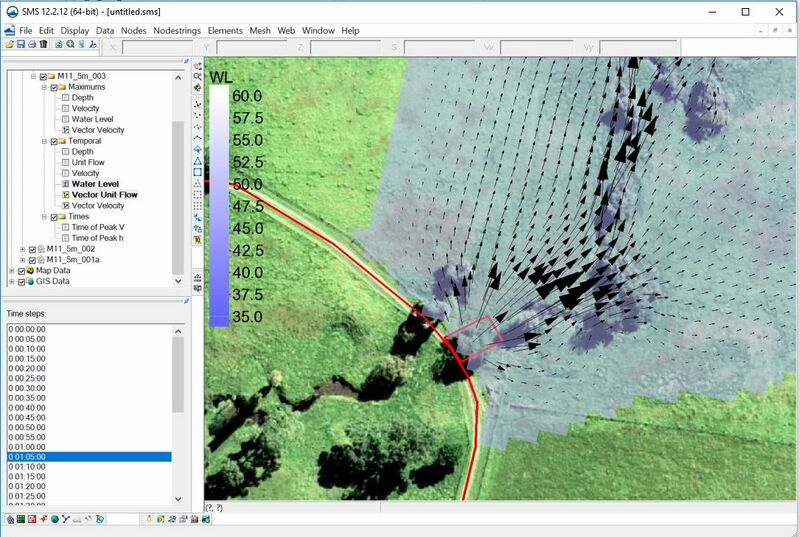Screen dimensions: 800x537
Task: Click the Print toolbar icon
Action: click(32, 45)
